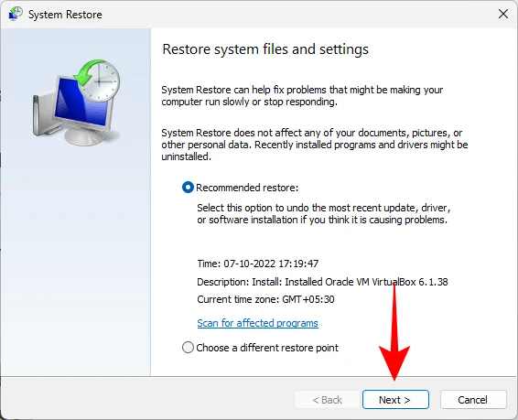The height and width of the screenshot is (420, 518).
Task: Click the Restore system files and settings heading
Action: pos(265,49)
